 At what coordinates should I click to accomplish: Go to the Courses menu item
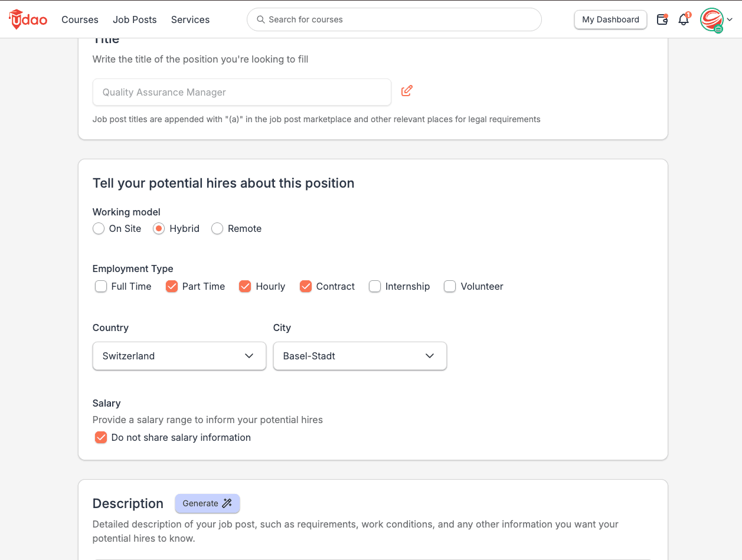pos(80,19)
